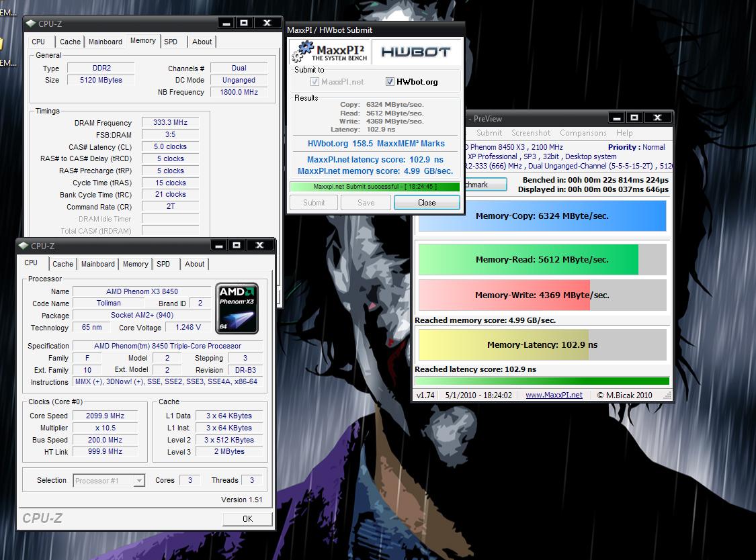Close the upper CPU-Z Memory window

[267, 23]
